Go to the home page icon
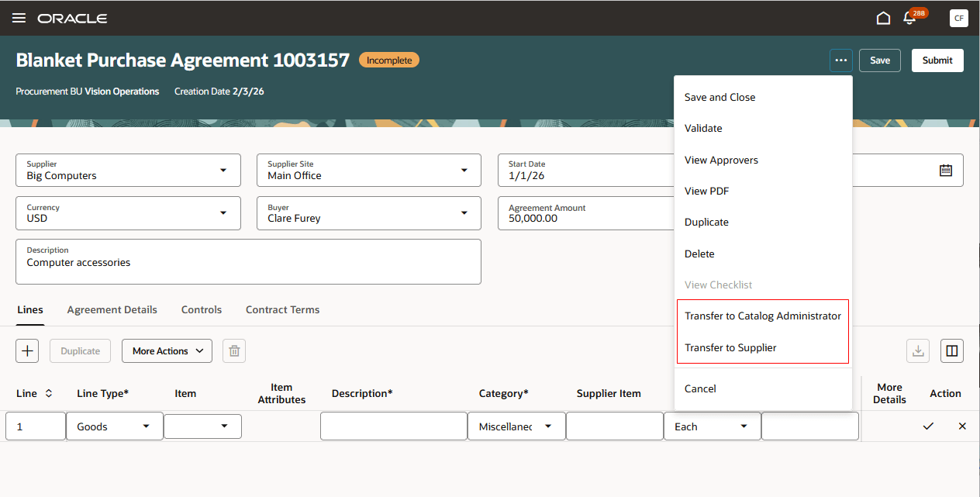980x497 pixels. tap(883, 17)
